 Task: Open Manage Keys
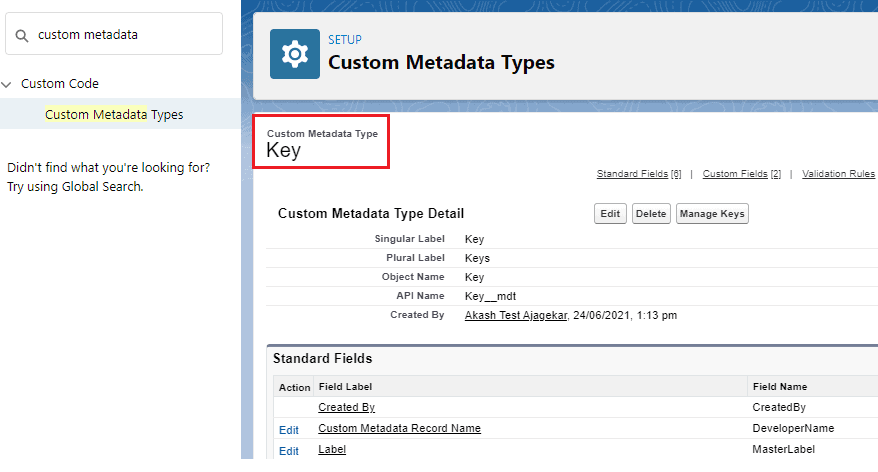coord(712,214)
